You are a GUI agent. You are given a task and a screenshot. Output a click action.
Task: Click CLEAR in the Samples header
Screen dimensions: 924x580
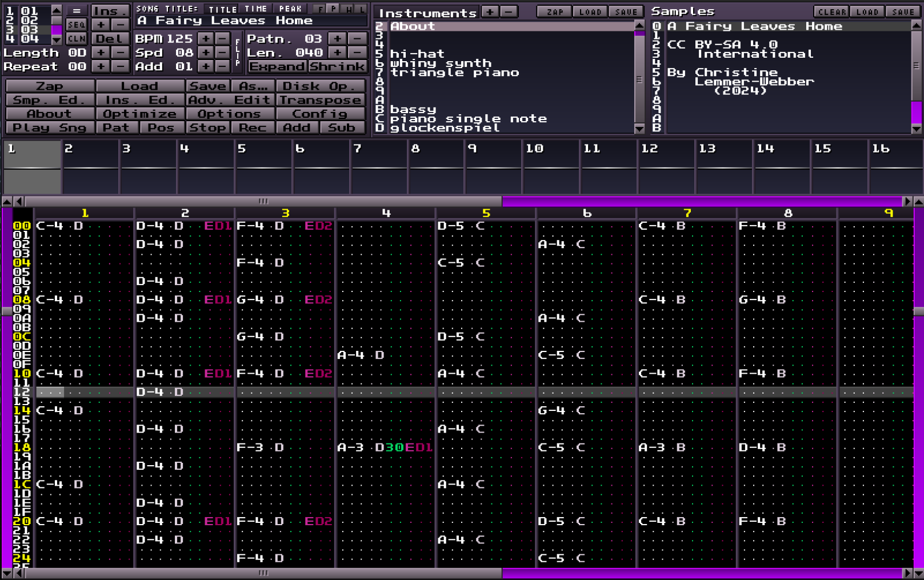(x=831, y=11)
